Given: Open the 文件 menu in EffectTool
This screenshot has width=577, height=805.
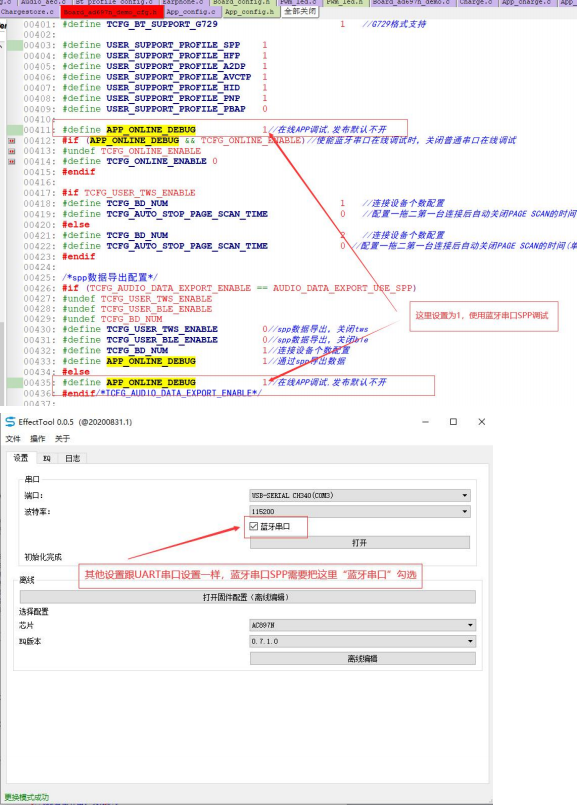Looking at the screenshot, I should [x=13, y=438].
